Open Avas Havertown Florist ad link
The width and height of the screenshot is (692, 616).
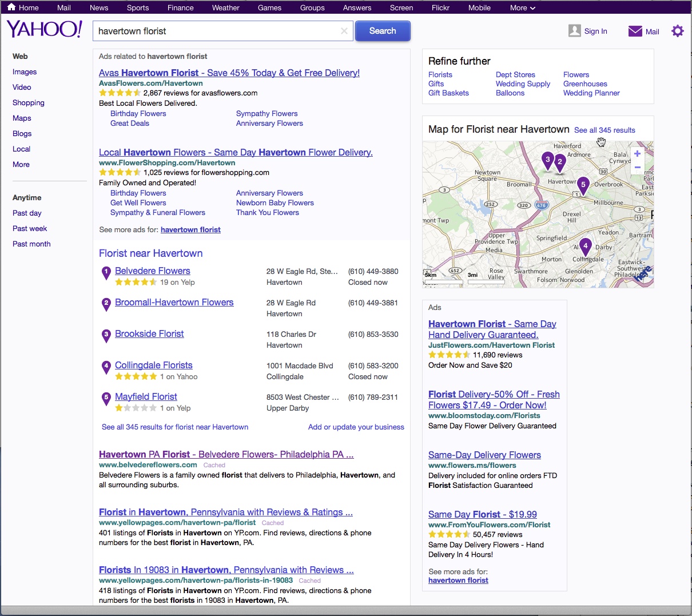pyautogui.click(x=229, y=73)
